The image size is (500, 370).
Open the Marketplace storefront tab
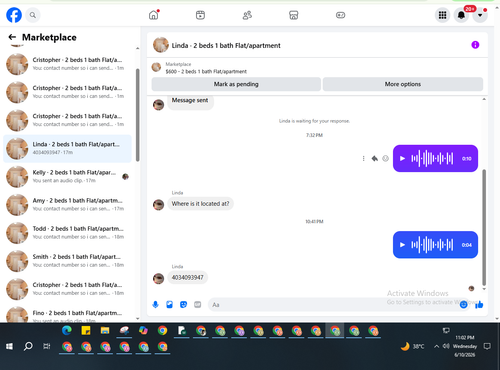[294, 15]
